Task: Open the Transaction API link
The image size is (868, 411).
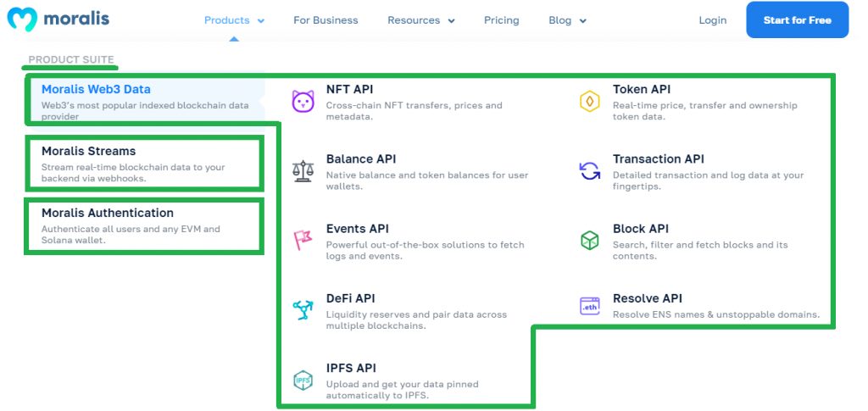Action: point(658,158)
